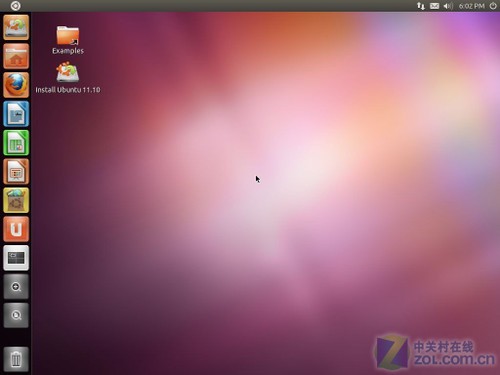Open LibreOffice Calc from the launcher
This screenshot has height=375, width=500.
tap(16, 143)
